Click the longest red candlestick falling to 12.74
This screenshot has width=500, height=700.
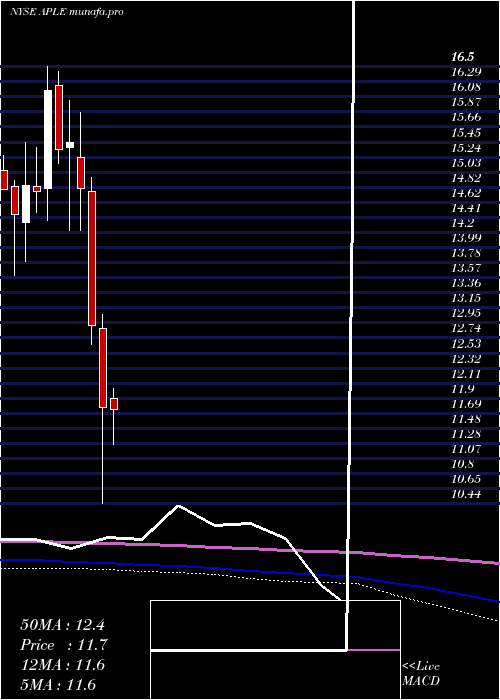point(92,258)
